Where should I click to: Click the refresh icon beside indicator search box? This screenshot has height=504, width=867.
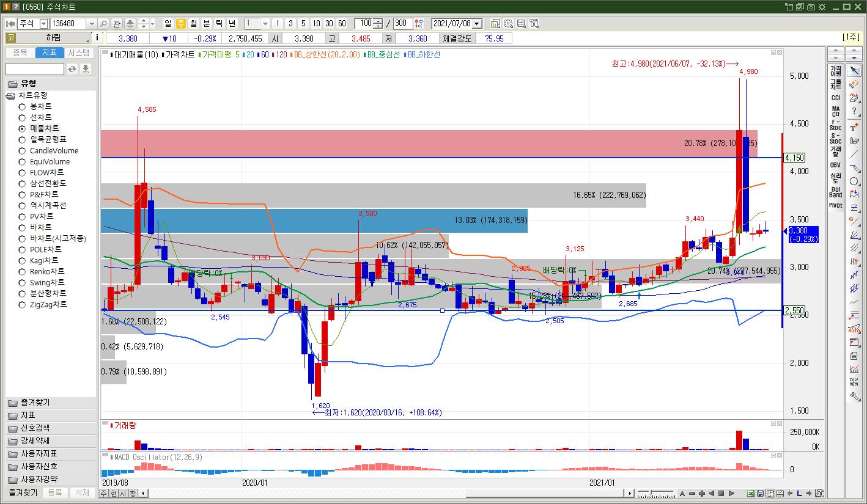[72, 69]
